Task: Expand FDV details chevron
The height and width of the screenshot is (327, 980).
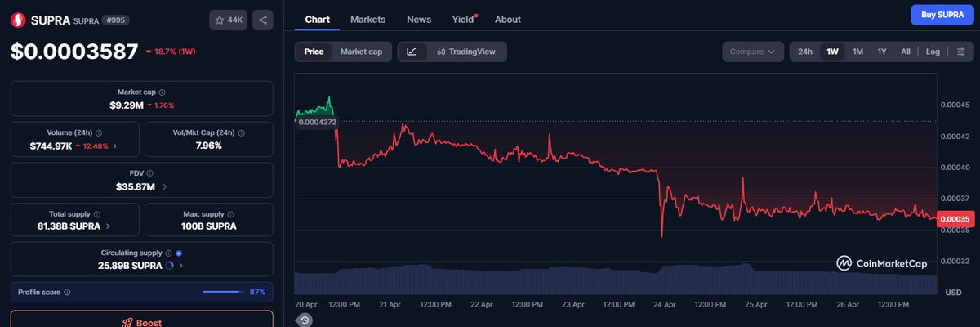Action: tap(166, 186)
